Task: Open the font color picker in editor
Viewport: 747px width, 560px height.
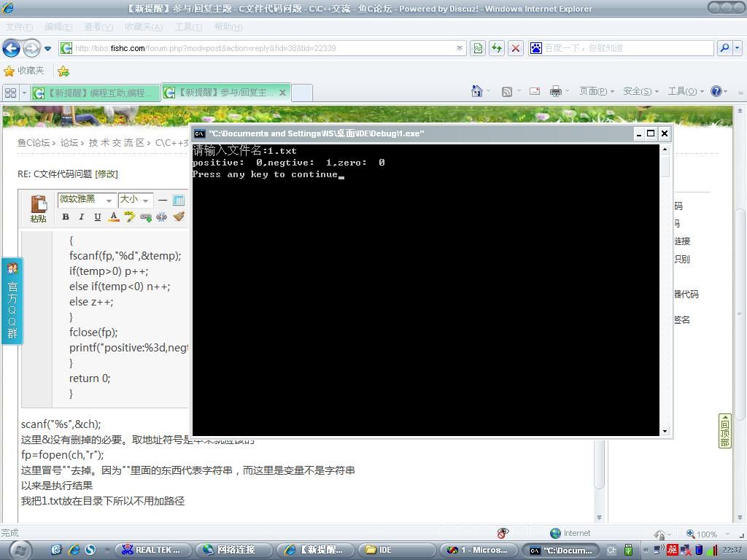Action: coord(114,217)
